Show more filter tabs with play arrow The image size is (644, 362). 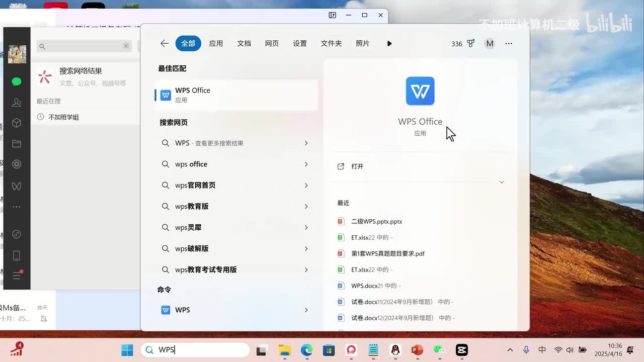click(x=389, y=44)
